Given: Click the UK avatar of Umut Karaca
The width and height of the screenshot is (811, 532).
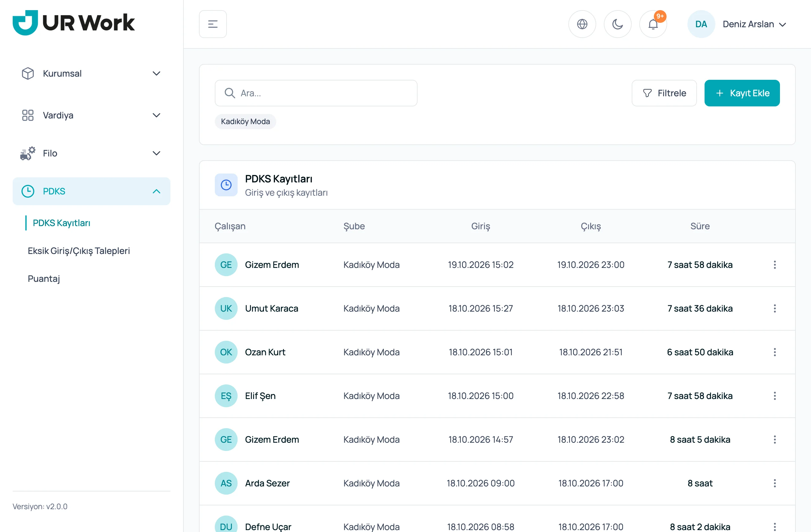Looking at the screenshot, I should pyautogui.click(x=226, y=308).
